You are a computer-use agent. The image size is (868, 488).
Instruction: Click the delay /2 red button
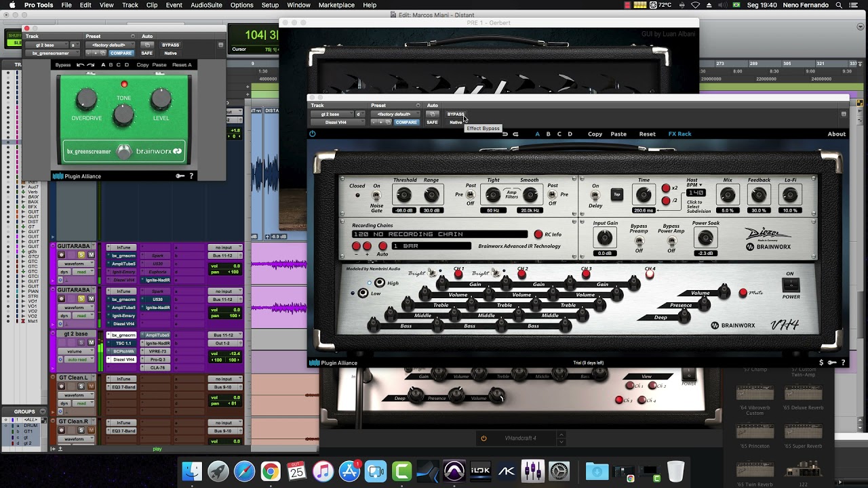[x=666, y=201]
